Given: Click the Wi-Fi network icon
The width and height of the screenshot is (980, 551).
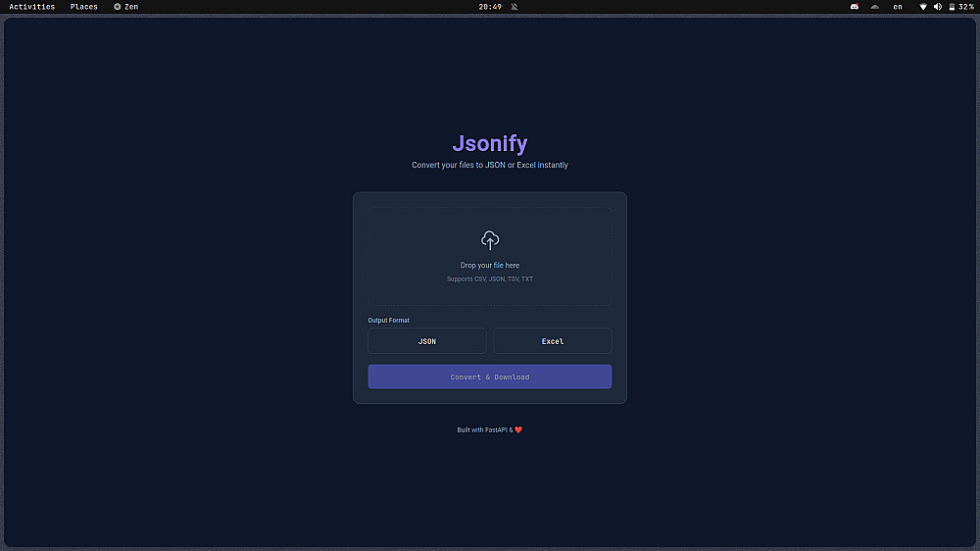Looking at the screenshot, I should coord(923,7).
